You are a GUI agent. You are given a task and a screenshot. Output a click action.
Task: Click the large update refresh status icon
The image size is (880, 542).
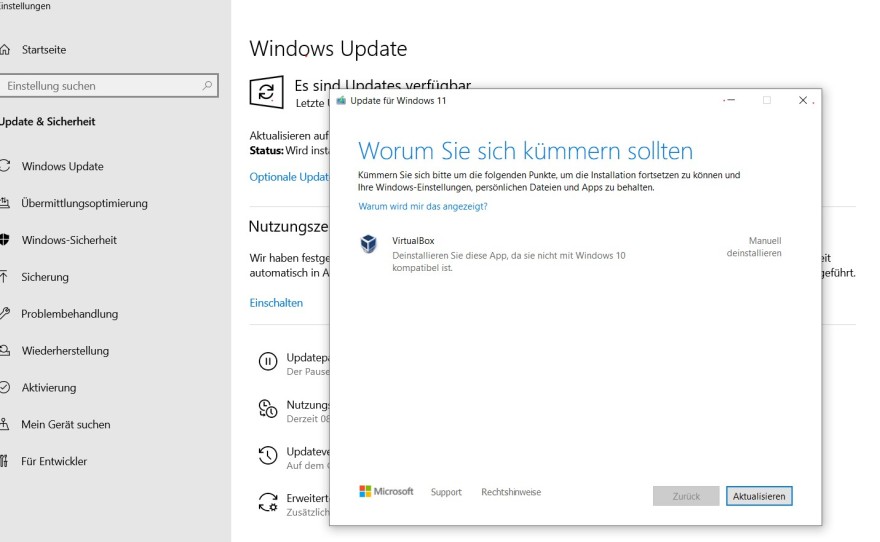(266, 92)
